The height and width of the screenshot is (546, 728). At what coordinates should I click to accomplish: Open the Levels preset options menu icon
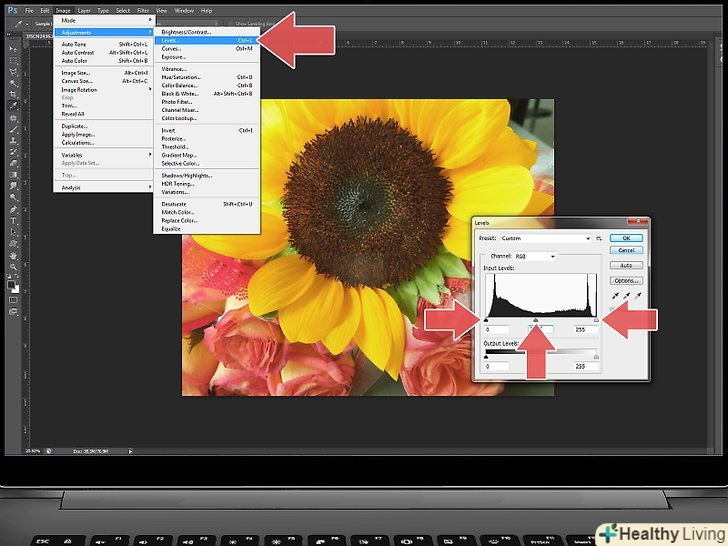pyautogui.click(x=599, y=239)
